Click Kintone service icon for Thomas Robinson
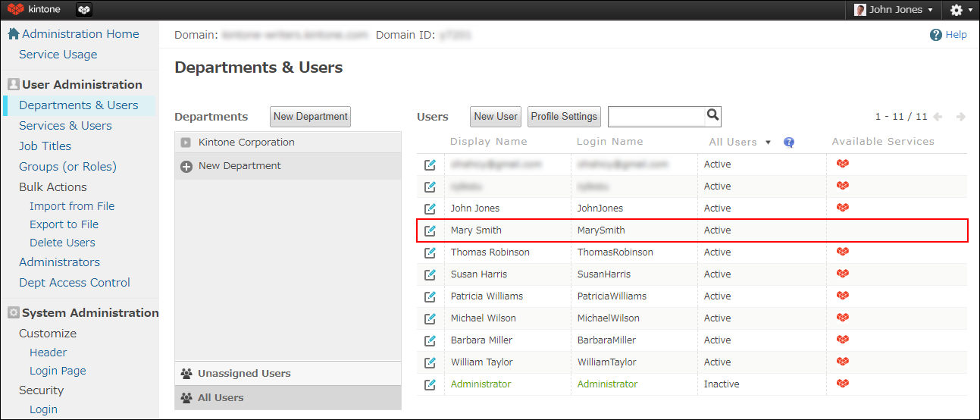Screen dimensions: 980x420 tap(842, 252)
